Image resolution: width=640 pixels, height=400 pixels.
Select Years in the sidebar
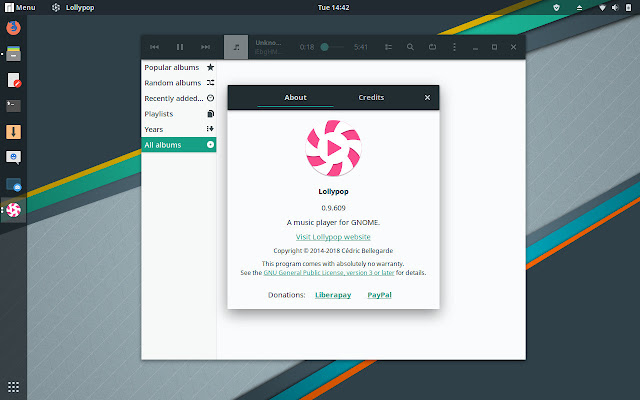tap(179, 129)
